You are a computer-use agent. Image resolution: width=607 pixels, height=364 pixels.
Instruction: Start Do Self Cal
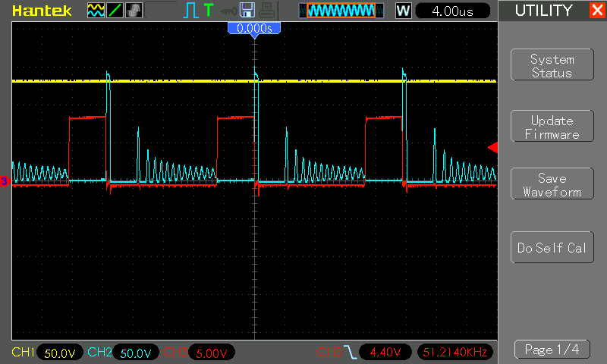[552, 247]
